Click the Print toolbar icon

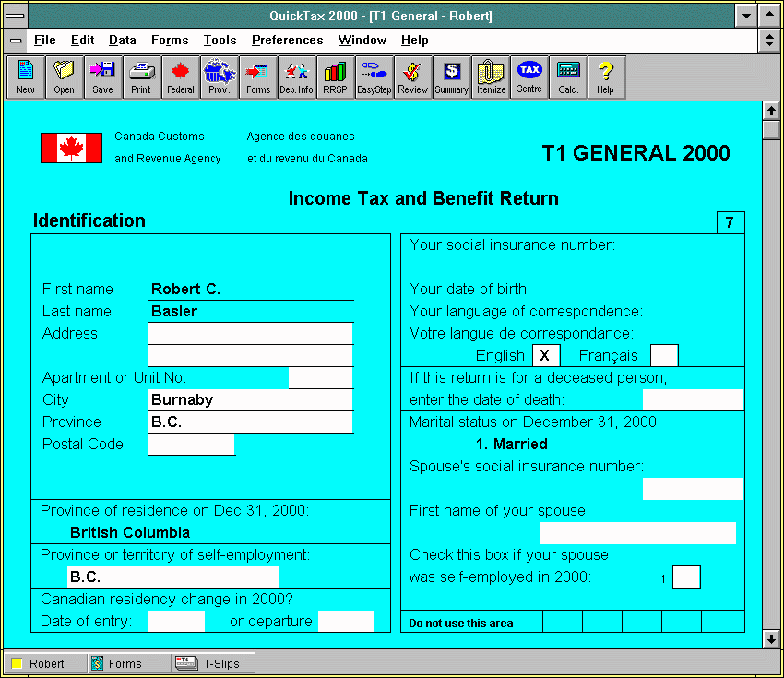pyautogui.click(x=141, y=77)
